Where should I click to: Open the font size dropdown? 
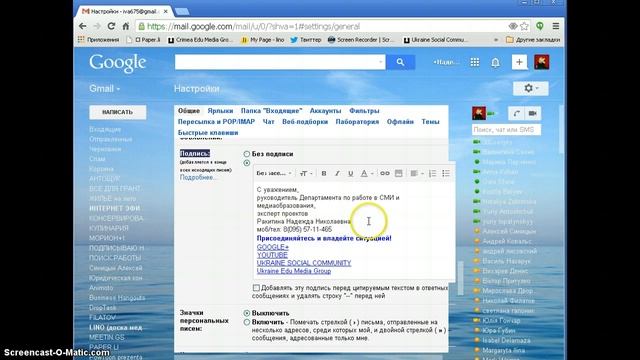coord(306,173)
